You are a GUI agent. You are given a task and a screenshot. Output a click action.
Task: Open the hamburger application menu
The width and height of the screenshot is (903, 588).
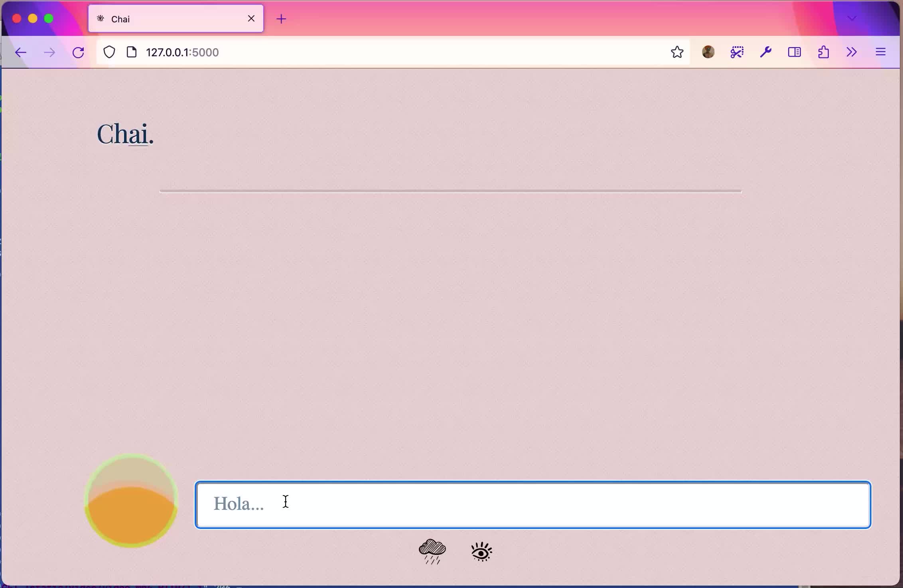click(x=881, y=52)
